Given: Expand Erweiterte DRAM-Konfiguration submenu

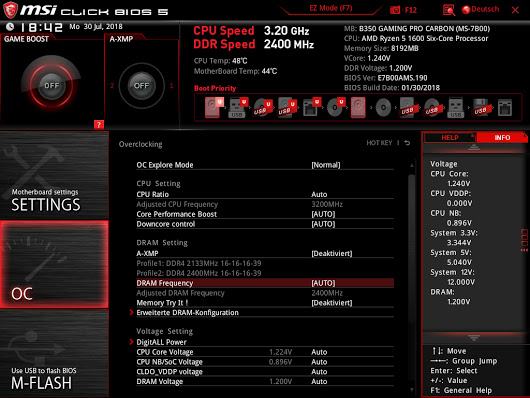Looking at the screenshot, I should [x=265, y=312].
